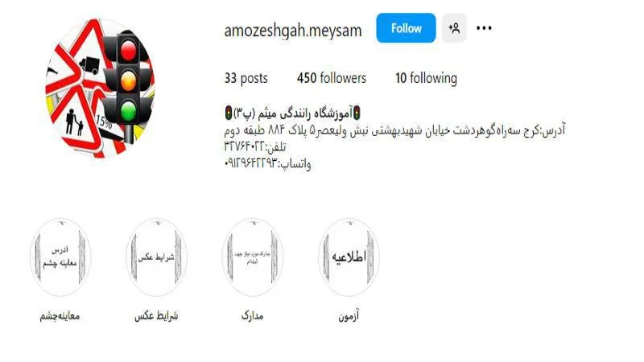Click the amozeshgah.meysam username heading
The image size is (644, 362).
tap(293, 31)
